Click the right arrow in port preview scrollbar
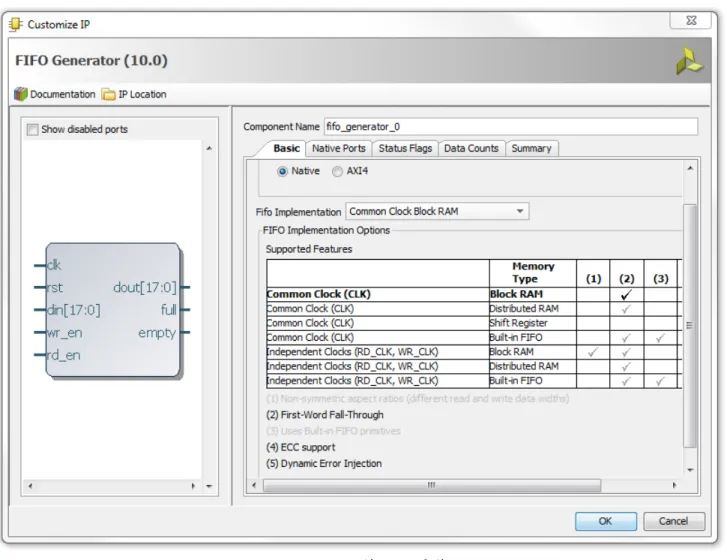 pos(193,486)
